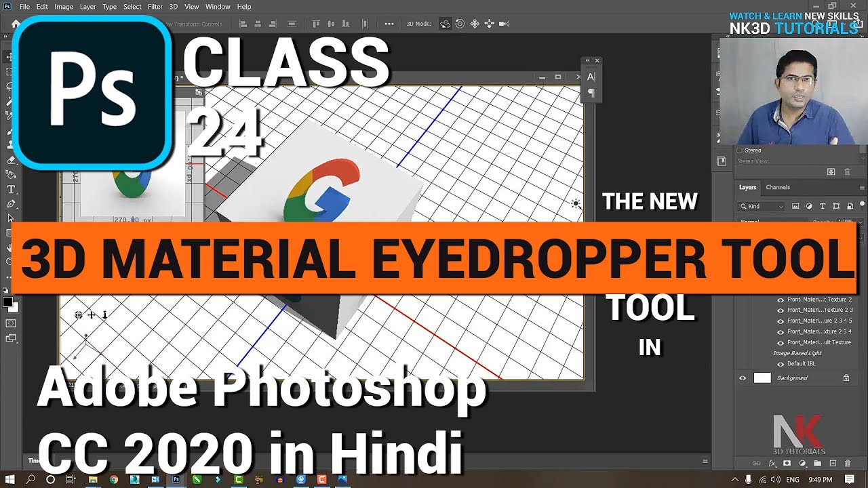Image resolution: width=868 pixels, height=488 pixels.
Task: Open the Paragraph panel icon
Action: tap(591, 93)
